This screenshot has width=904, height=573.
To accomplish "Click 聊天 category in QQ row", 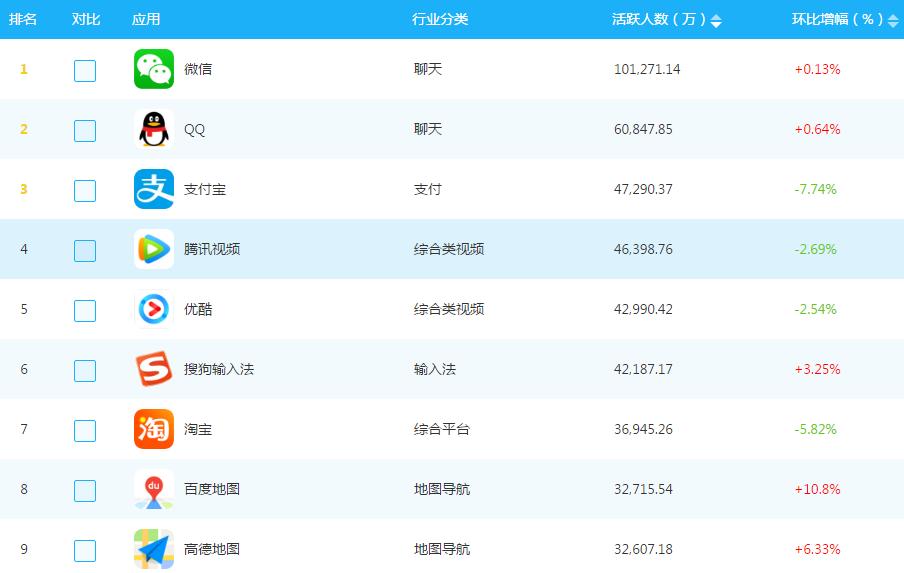I will pos(428,129).
